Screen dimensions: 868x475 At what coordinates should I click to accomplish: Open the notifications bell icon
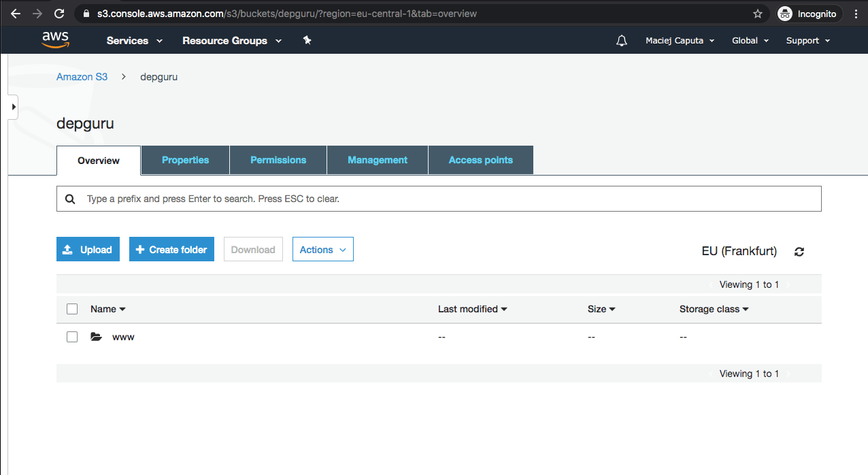point(621,41)
